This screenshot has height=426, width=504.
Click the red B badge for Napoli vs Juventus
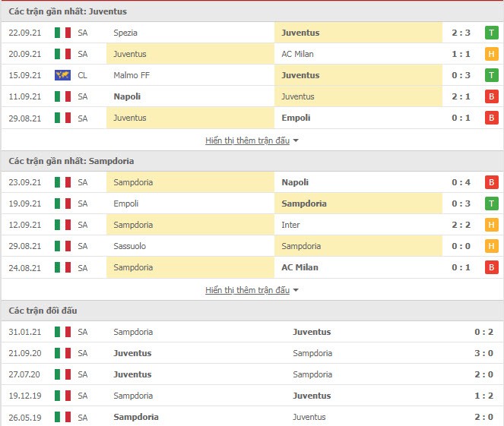click(x=491, y=96)
